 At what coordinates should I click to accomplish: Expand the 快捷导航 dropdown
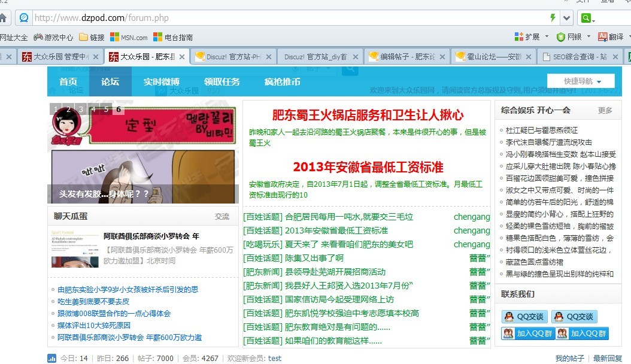pos(581,81)
